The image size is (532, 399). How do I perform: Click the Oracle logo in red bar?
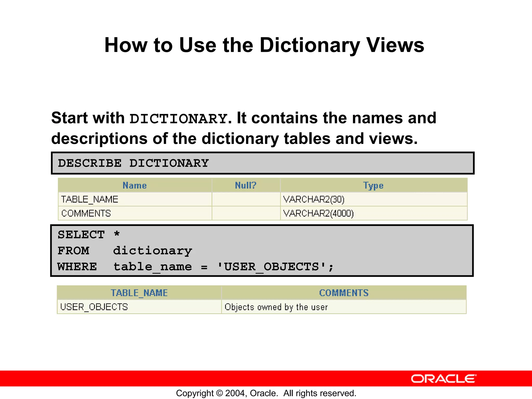point(443,379)
